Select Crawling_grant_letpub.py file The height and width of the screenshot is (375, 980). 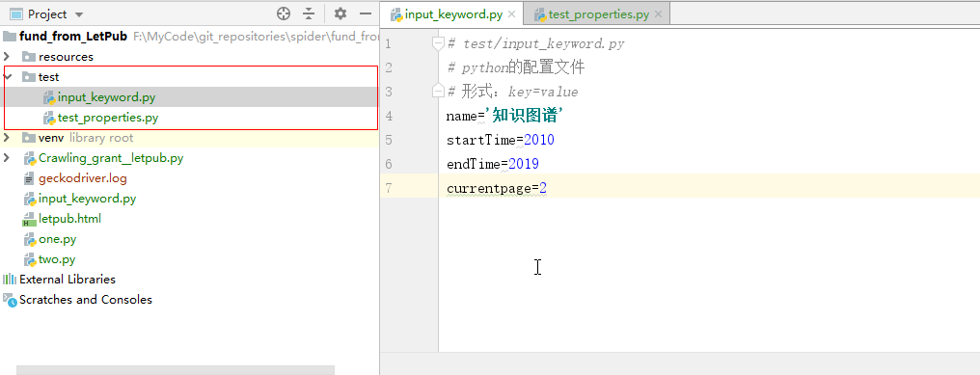(111, 158)
